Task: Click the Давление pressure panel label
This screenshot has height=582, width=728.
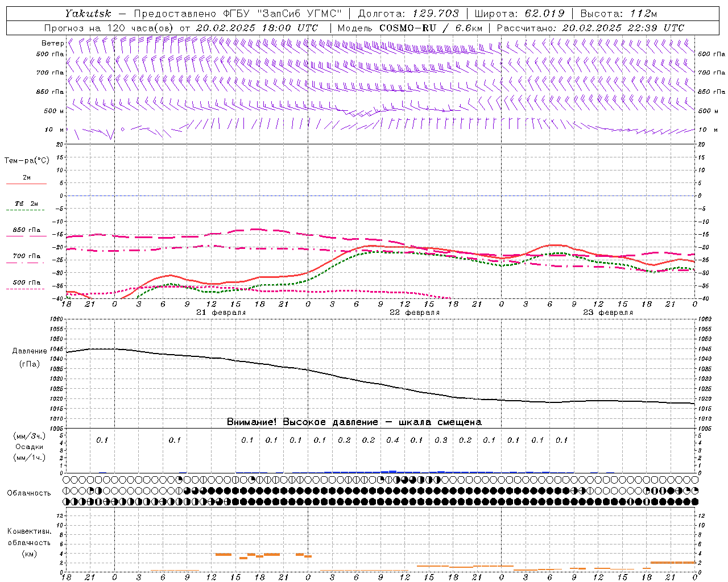Action: click(x=28, y=351)
